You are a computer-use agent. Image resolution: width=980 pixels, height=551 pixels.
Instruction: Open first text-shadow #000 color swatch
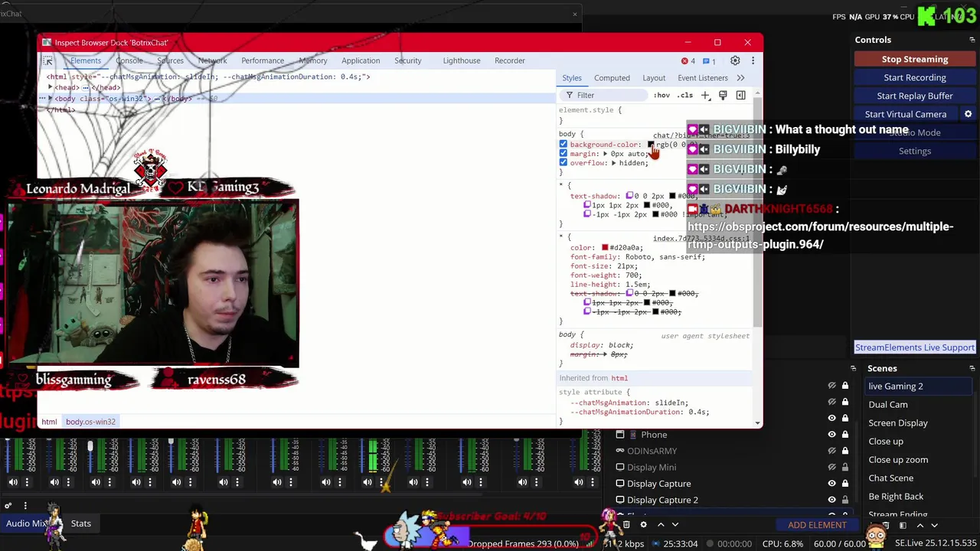tap(672, 196)
